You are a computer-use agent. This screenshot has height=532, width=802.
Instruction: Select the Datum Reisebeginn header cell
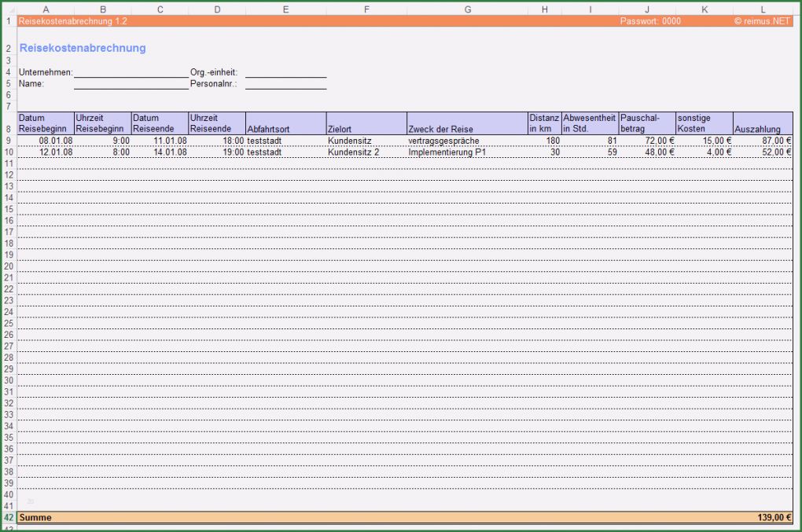(46, 122)
